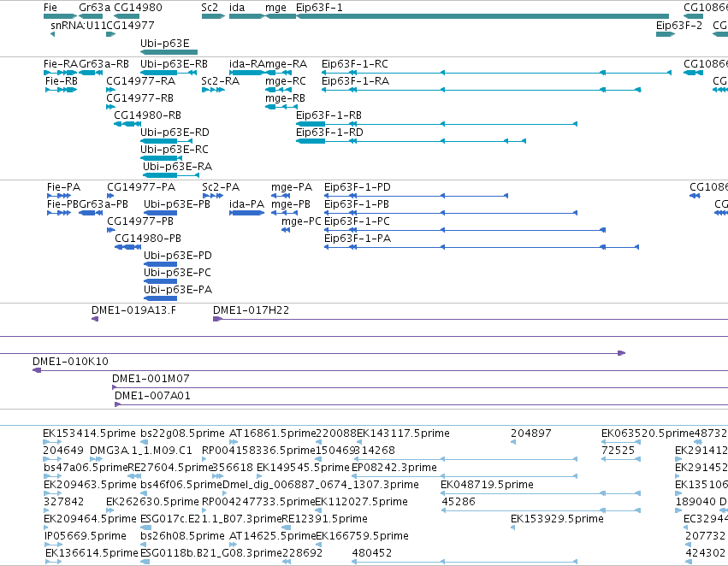This screenshot has width=728, height=566.
Task: Select Eip63F-1-PB protein line
Action: pyautogui.click(x=451, y=213)
